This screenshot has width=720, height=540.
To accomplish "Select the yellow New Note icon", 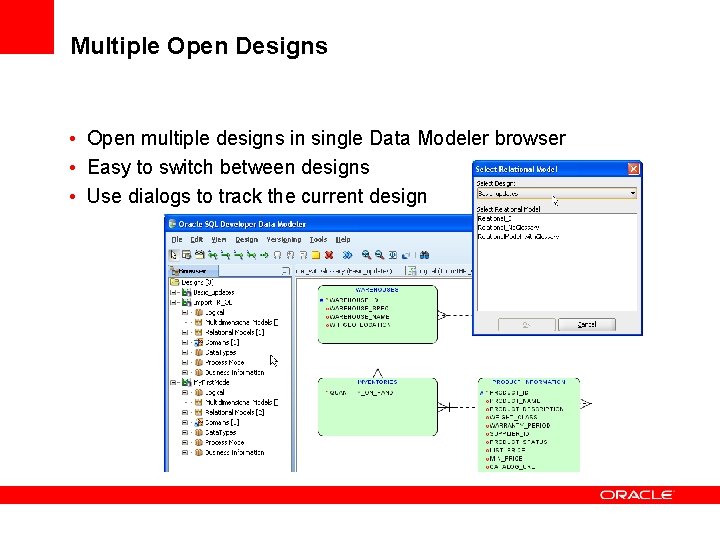I will 316,255.
